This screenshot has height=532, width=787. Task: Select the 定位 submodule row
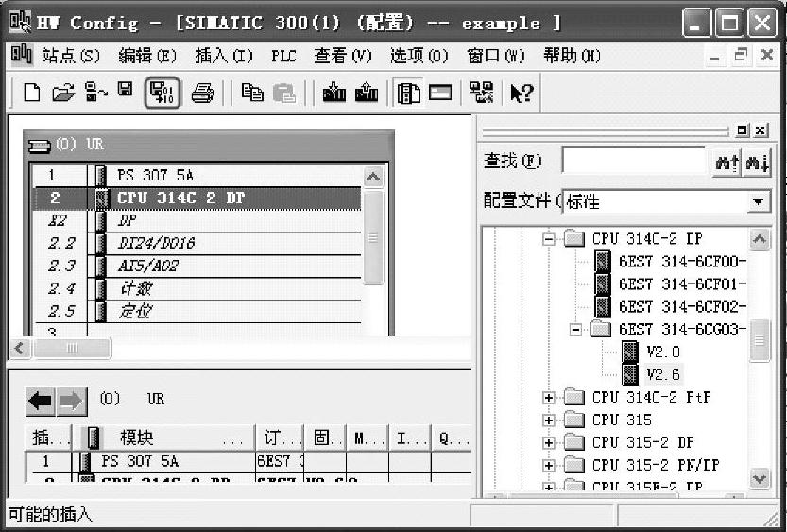(197, 311)
